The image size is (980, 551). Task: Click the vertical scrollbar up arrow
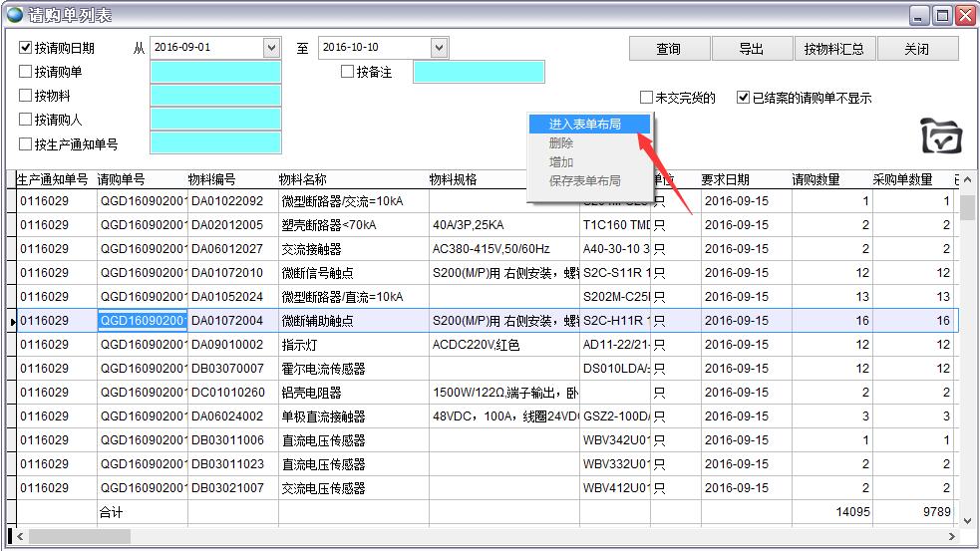point(966,179)
